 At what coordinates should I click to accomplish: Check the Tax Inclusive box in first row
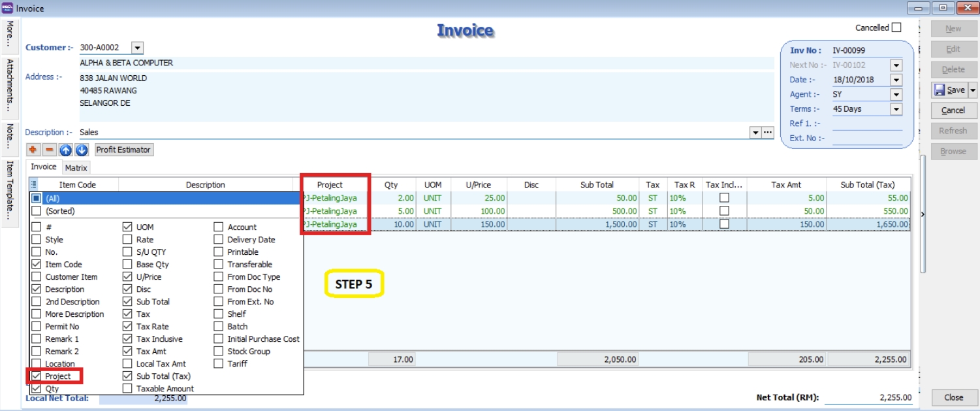(x=724, y=198)
